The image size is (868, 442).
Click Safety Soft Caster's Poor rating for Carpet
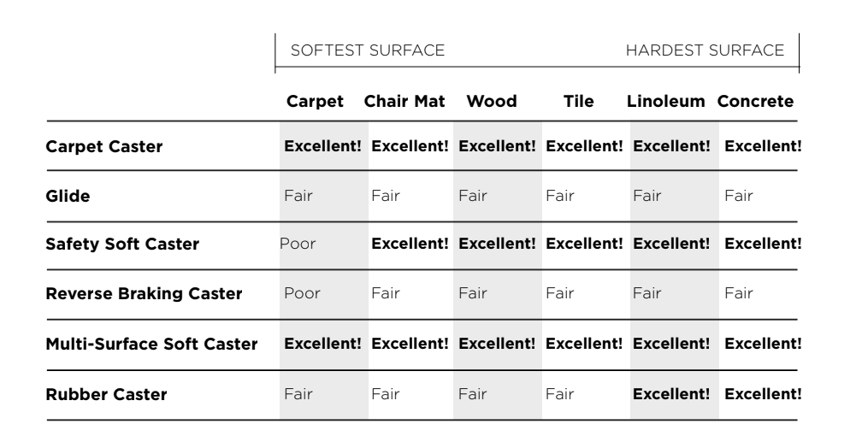[298, 245]
